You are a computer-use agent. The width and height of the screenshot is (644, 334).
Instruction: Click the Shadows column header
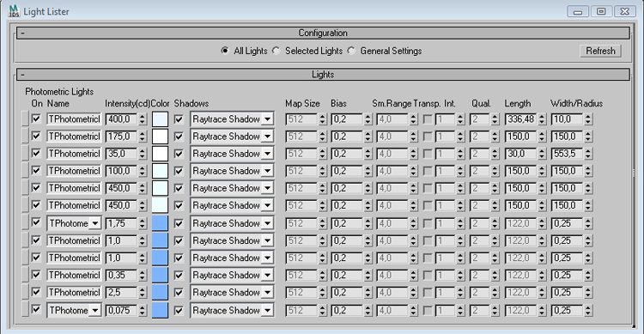[x=191, y=104]
